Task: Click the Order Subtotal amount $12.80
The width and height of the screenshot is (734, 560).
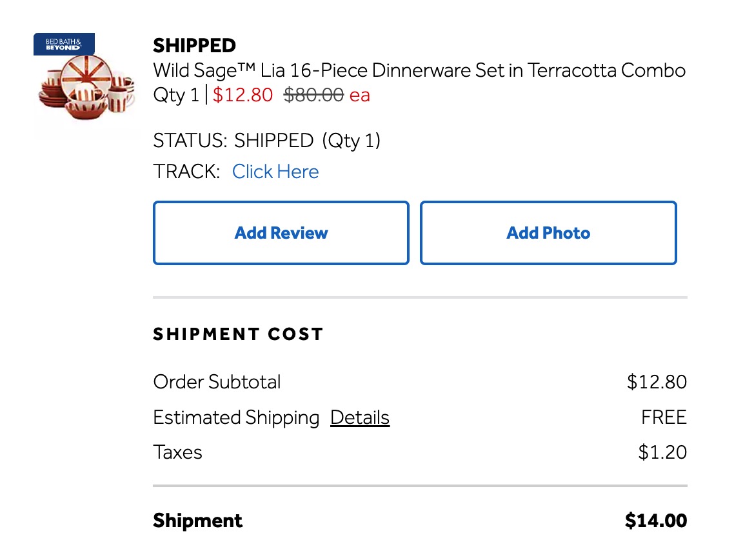Action: (x=657, y=382)
